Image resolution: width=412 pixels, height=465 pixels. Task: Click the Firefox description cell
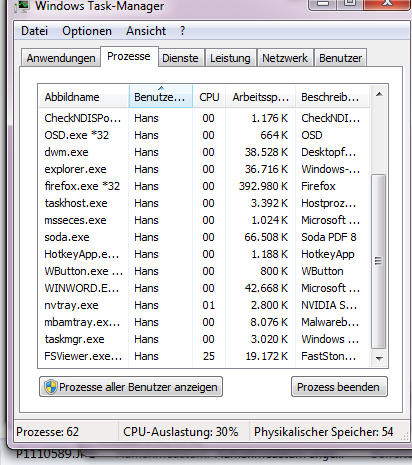tap(318, 186)
